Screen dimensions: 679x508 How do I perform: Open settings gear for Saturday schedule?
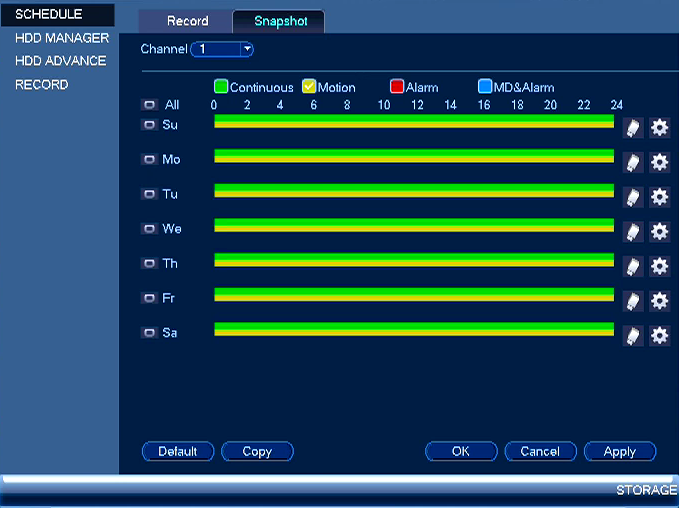(660, 336)
